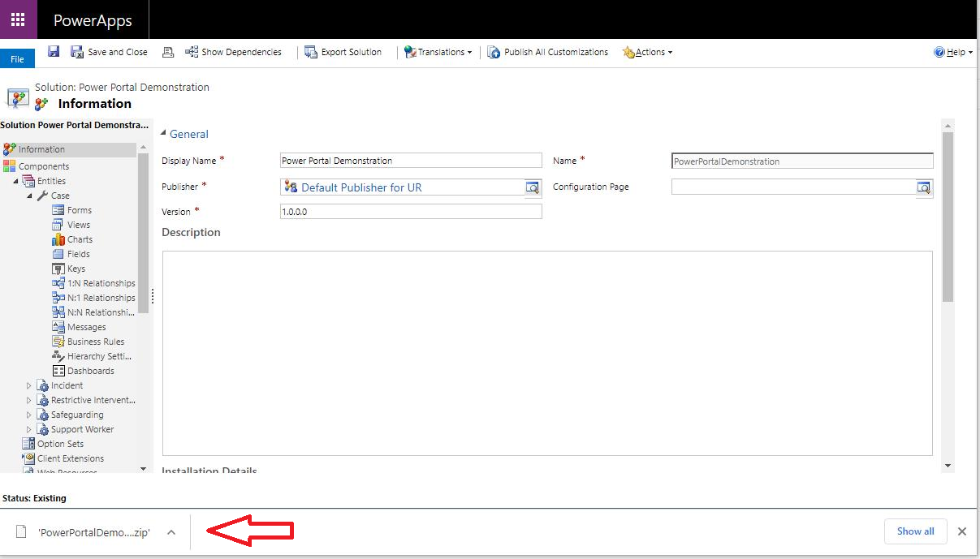Click the Display Name input field
980x559 pixels.
[411, 161]
